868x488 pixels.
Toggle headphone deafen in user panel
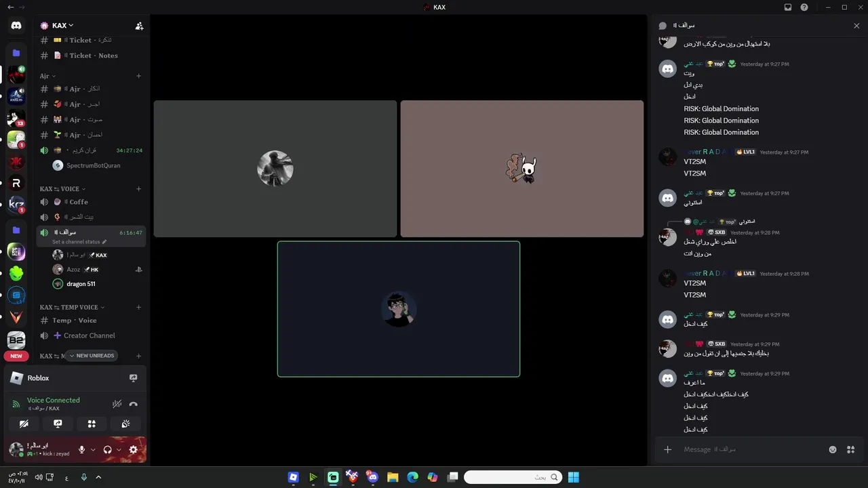coord(107,449)
